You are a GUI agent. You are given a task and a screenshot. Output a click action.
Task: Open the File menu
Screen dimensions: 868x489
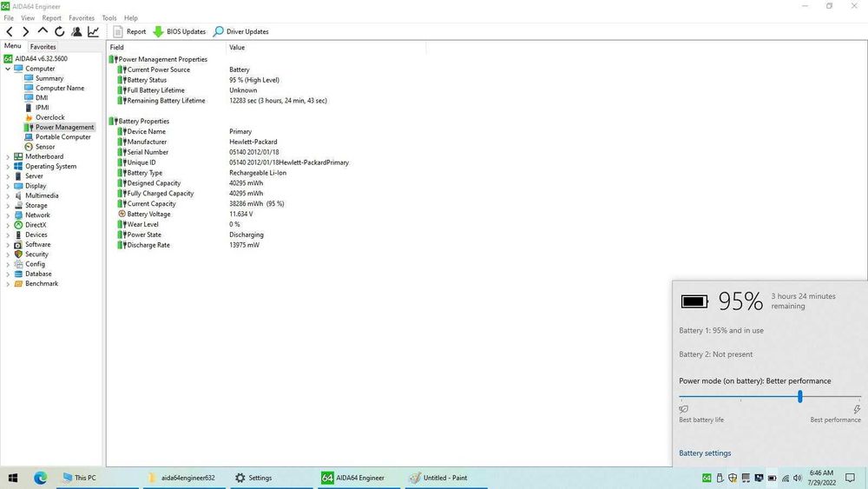click(x=9, y=17)
